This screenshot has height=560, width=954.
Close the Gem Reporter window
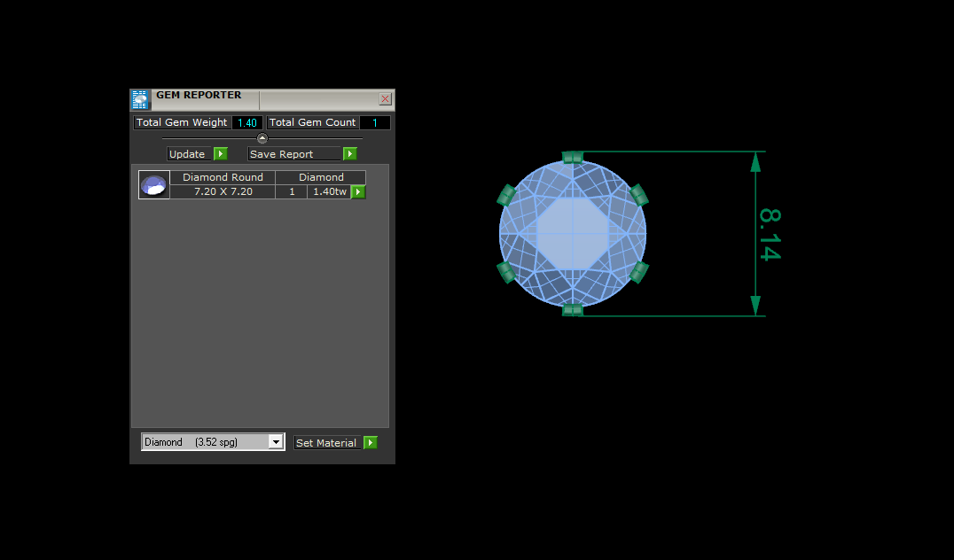pos(385,99)
